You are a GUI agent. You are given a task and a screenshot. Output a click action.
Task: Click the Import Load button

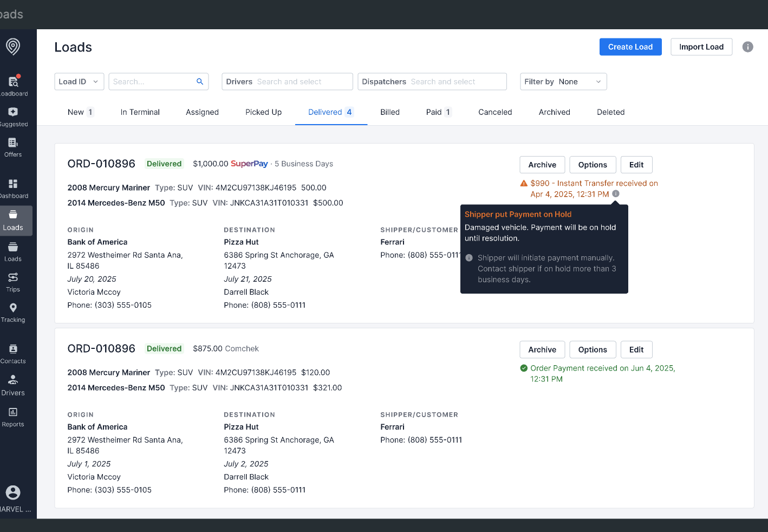(x=701, y=47)
